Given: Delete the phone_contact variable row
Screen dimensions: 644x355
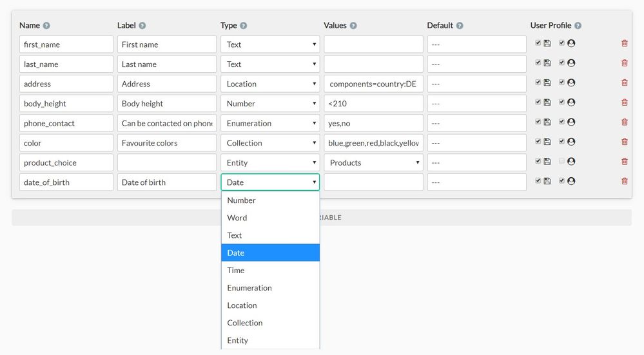Looking at the screenshot, I should pyautogui.click(x=624, y=122).
